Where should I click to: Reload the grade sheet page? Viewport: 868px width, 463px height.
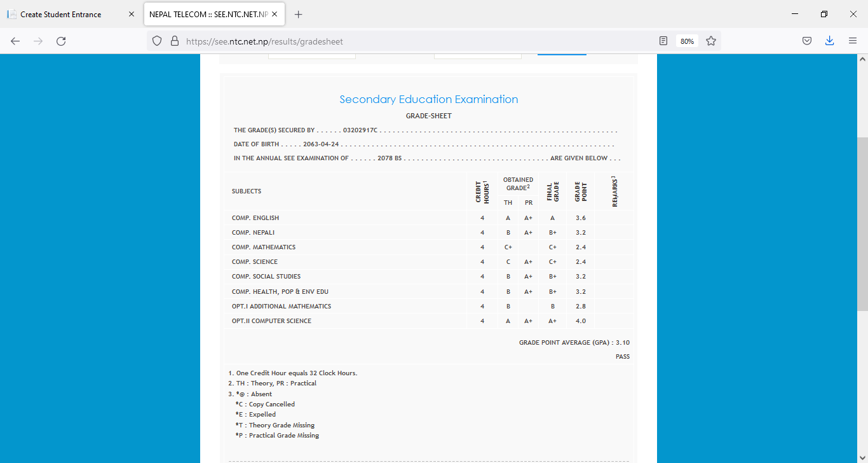pos(61,41)
